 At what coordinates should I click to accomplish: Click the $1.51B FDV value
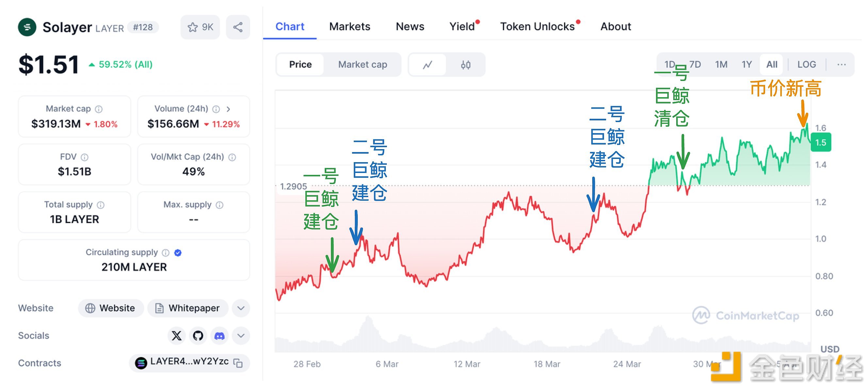point(74,172)
